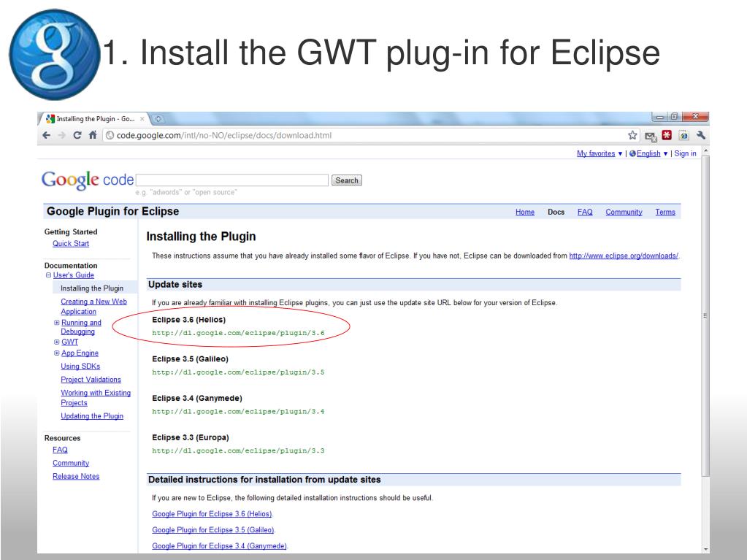Close the Installing the Plugin tab
The image size is (747, 560).
click(x=142, y=119)
